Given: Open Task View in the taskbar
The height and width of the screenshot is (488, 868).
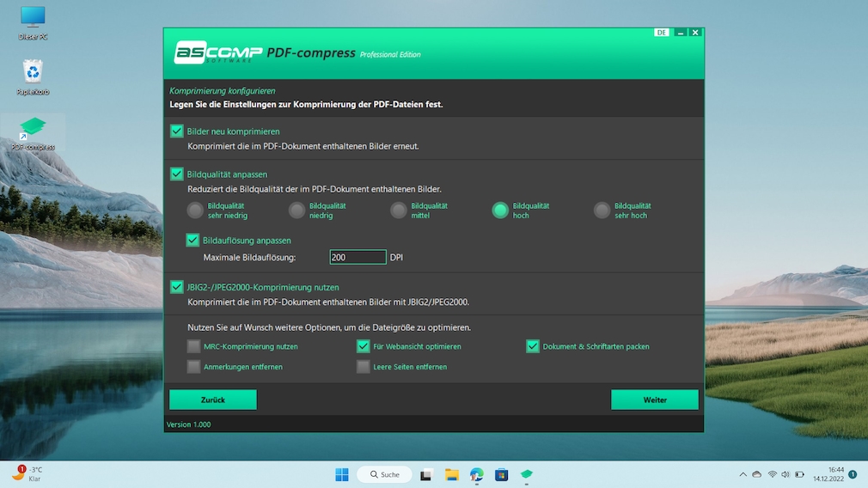Looking at the screenshot, I should coord(425,474).
